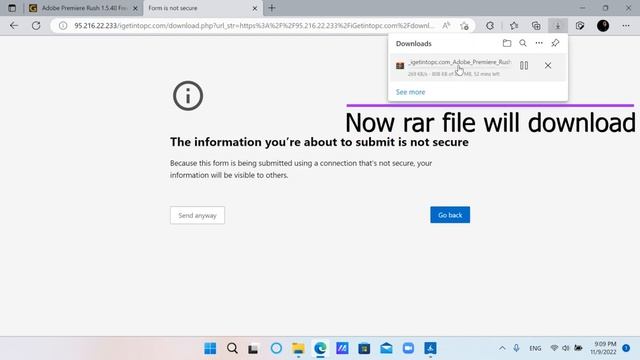Image resolution: width=640 pixels, height=360 pixels.
Task: Open browser extensions icon
Action: 490,26
